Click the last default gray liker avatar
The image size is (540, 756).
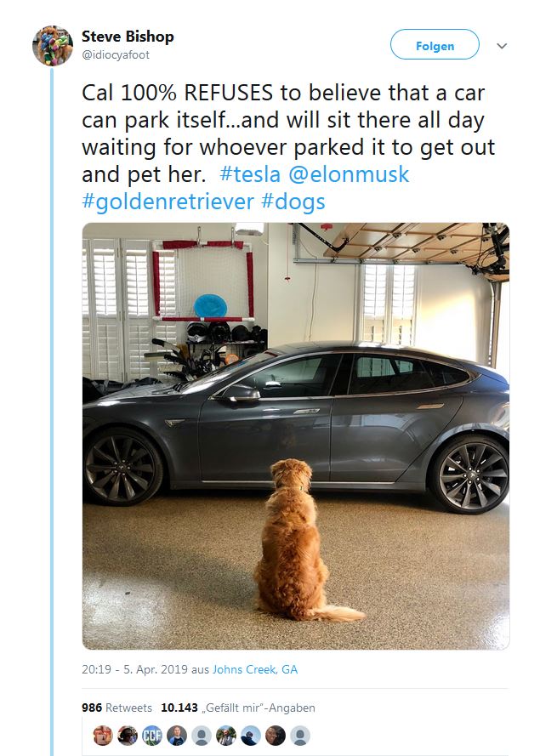[300, 736]
